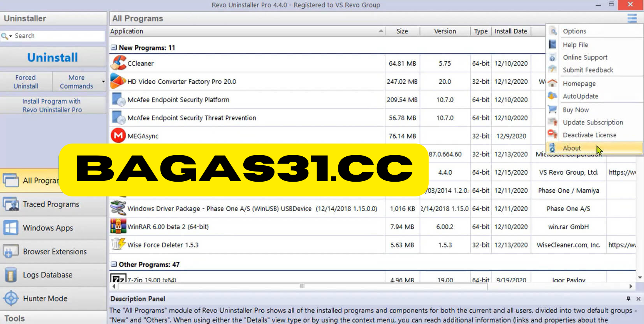Click the Traced Programs sidebar icon
The image size is (644, 324).
coord(11,204)
